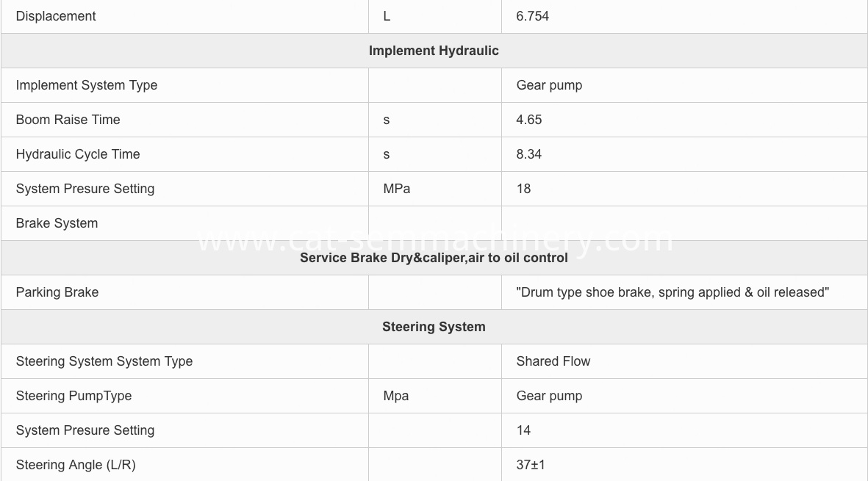Click the 14 steering pressure value
868x481 pixels.
[x=524, y=430]
